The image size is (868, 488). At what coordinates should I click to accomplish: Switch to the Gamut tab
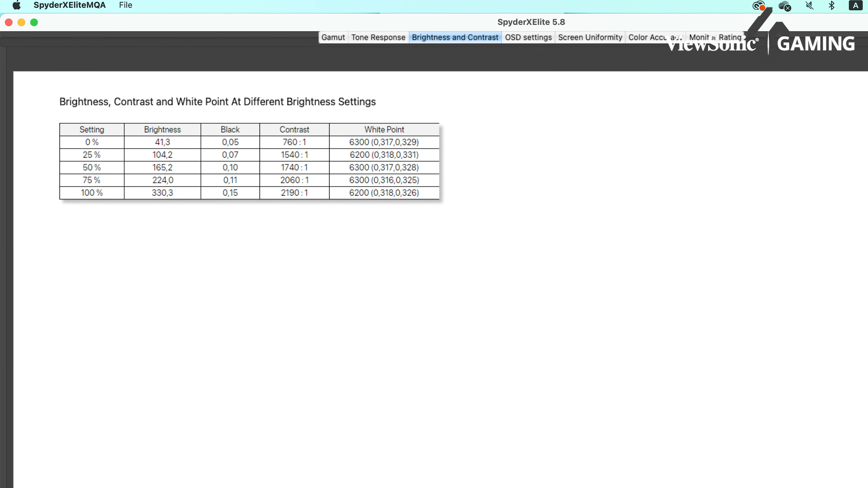[333, 37]
